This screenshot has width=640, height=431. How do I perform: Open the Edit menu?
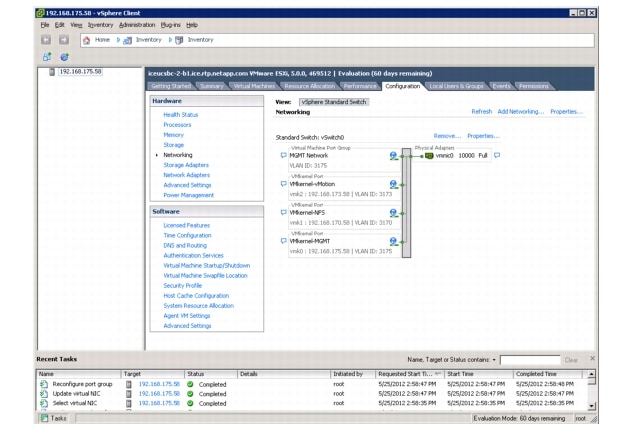click(x=60, y=25)
